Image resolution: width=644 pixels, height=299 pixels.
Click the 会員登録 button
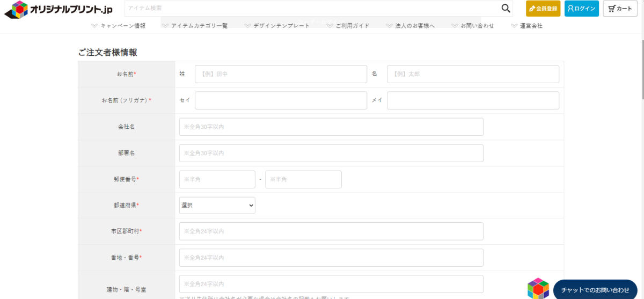543,9
